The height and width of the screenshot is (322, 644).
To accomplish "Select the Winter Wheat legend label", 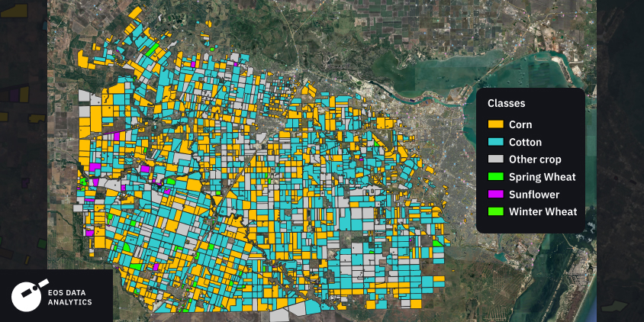I will point(543,212).
